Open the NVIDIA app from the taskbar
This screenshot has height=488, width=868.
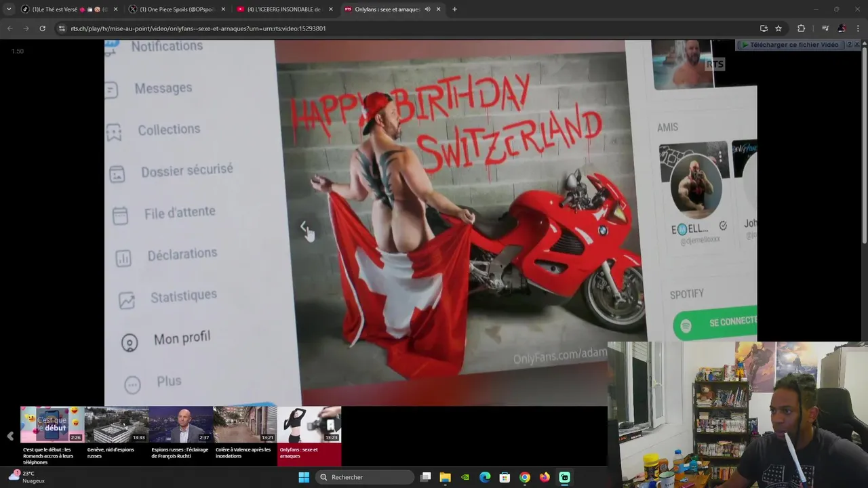465,477
